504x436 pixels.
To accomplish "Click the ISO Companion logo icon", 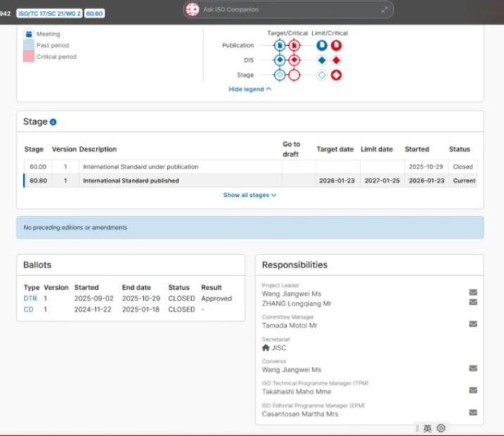I will coord(192,10).
